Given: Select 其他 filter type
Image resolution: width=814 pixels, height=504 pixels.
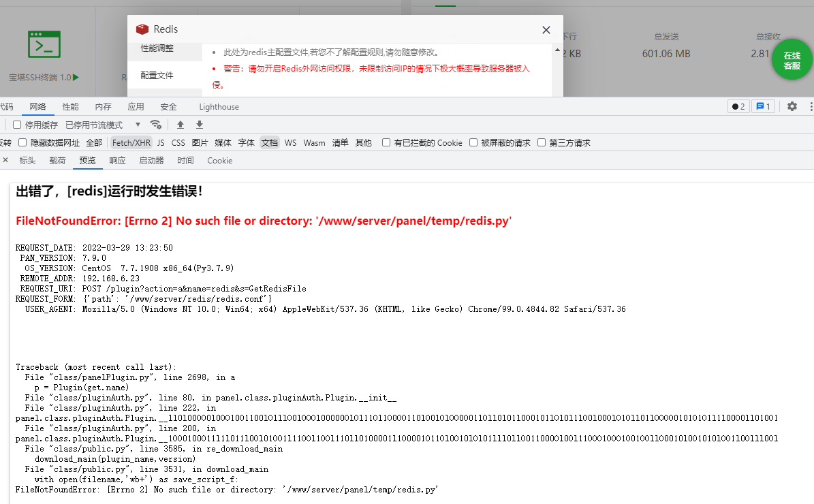Looking at the screenshot, I should tap(363, 143).
